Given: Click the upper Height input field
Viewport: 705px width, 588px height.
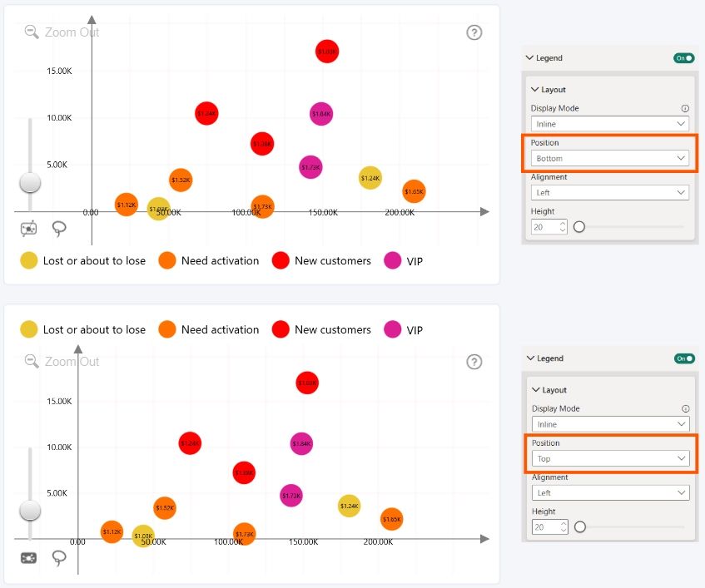Looking at the screenshot, I should pos(549,227).
